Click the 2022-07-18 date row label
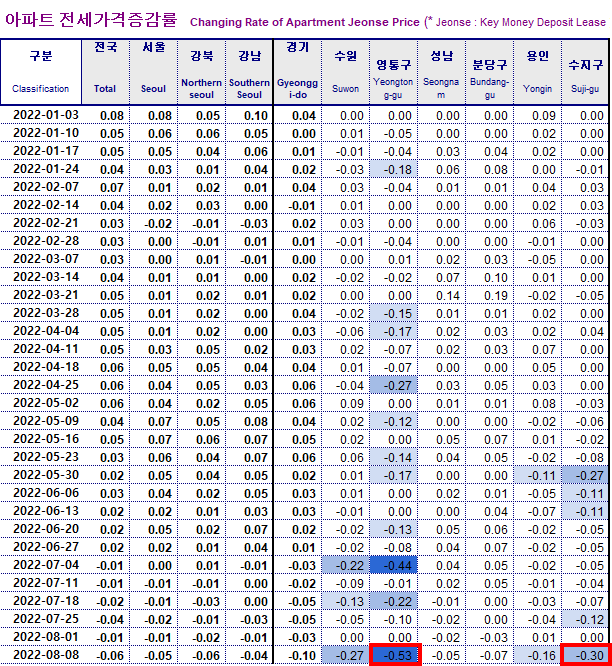The height and width of the screenshot is (666, 612). (x=46, y=601)
